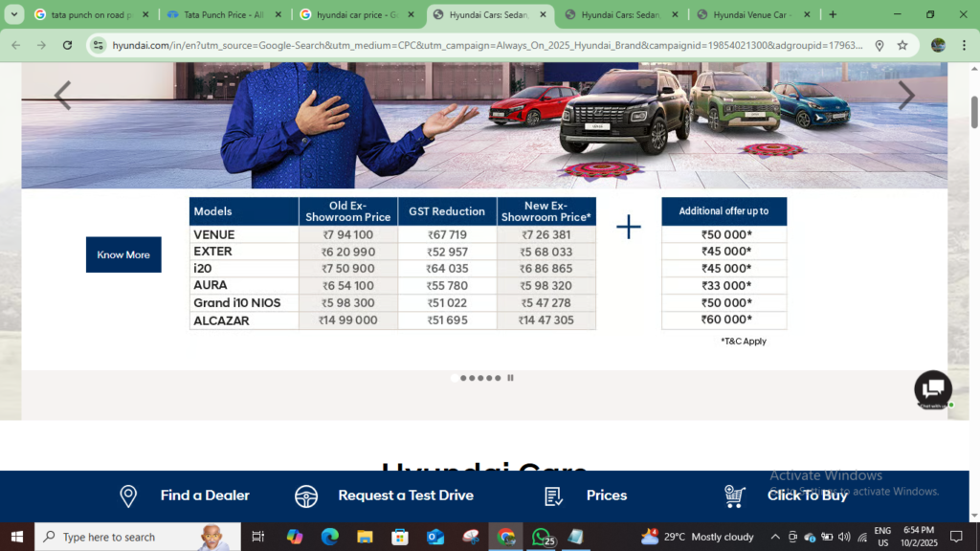Click the browser address bar URL

click(479, 45)
